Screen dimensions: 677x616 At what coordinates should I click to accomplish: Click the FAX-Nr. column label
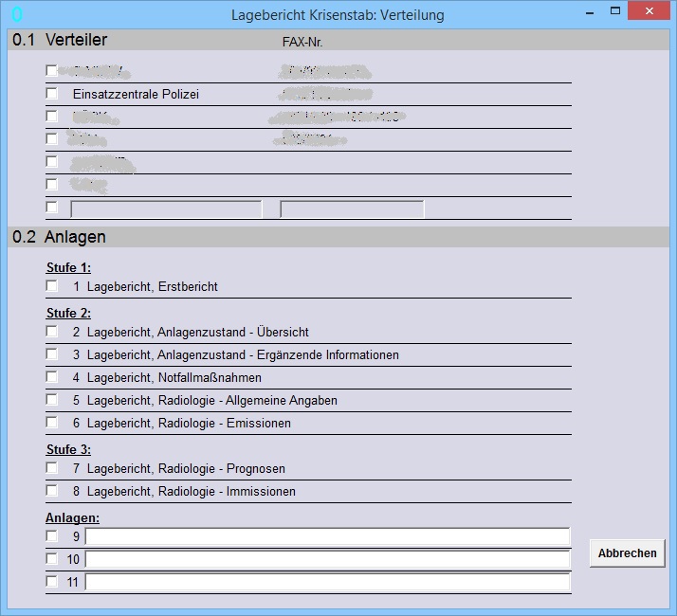click(x=302, y=42)
